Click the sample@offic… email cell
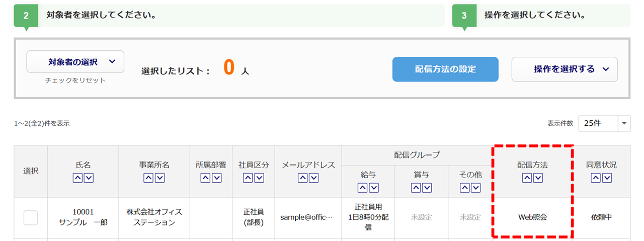 click(307, 217)
